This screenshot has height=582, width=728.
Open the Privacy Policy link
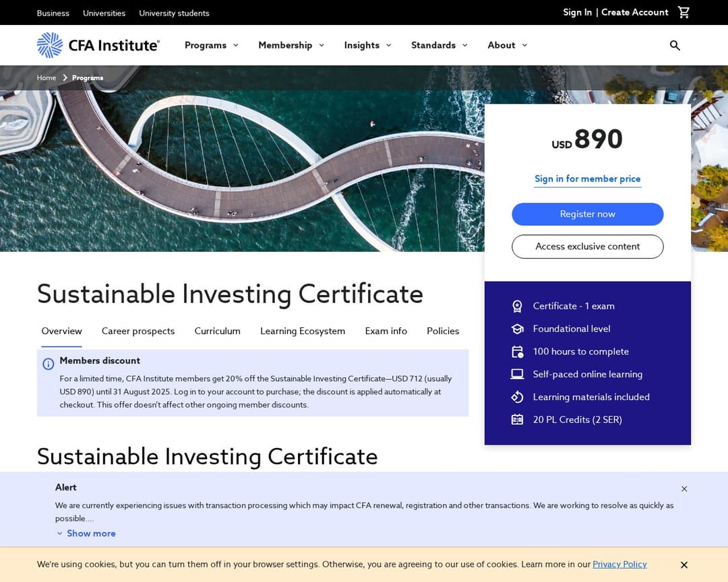coord(619,564)
